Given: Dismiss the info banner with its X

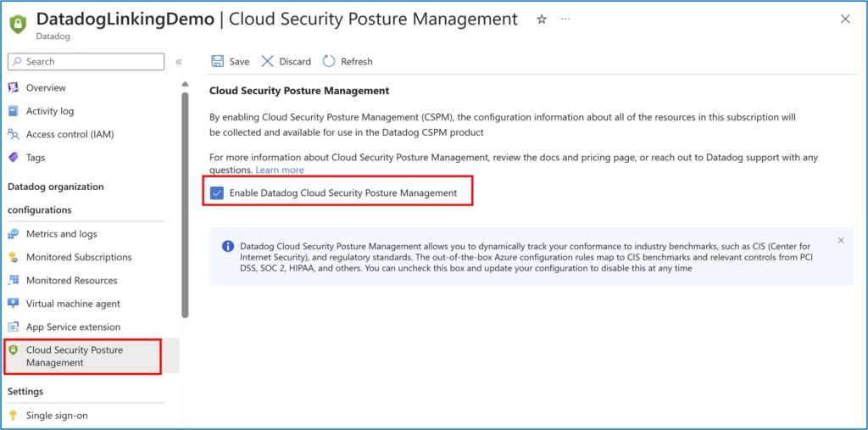Looking at the screenshot, I should 841,241.
